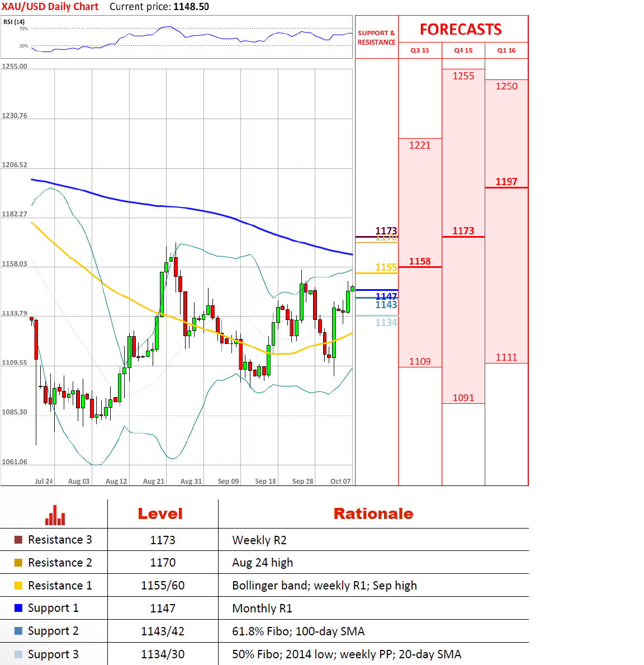Screen dimensions: 644x665
Task: Click the 1134/30 level cell
Action: pos(163,654)
